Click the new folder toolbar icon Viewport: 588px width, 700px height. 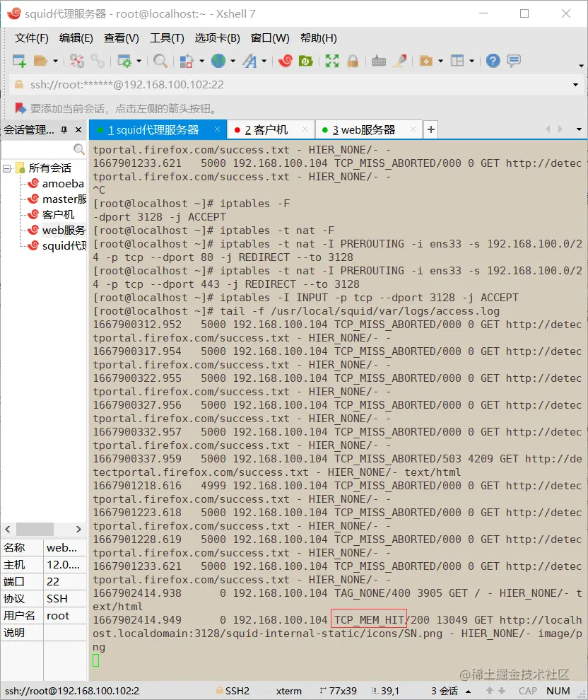(426, 61)
